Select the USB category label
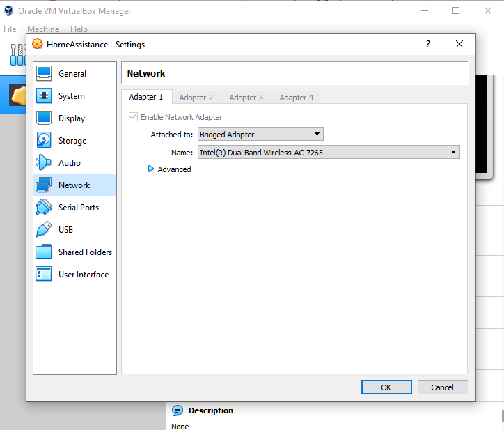The image size is (504, 430). (65, 230)
